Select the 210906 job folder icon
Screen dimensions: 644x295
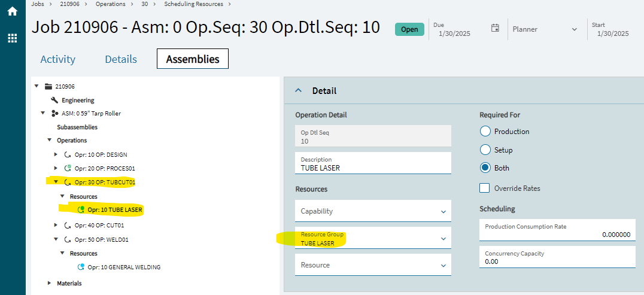coord(48,86)
